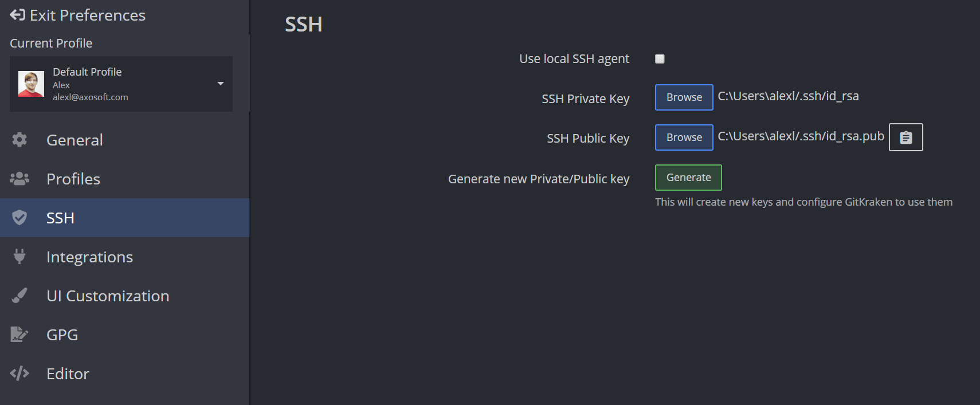Click the Exit Preferences link text
The height and width of the screenshot is (405, 980).
(88, 15)
